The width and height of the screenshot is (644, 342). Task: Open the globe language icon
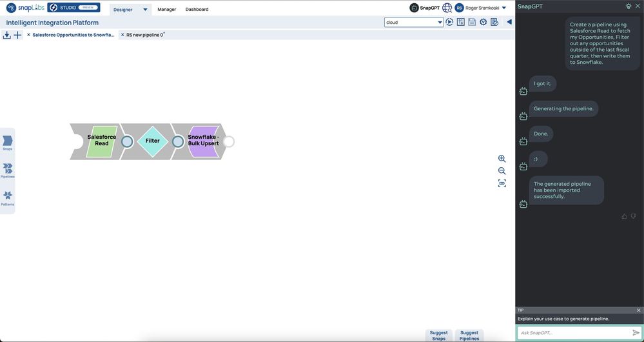447,8
